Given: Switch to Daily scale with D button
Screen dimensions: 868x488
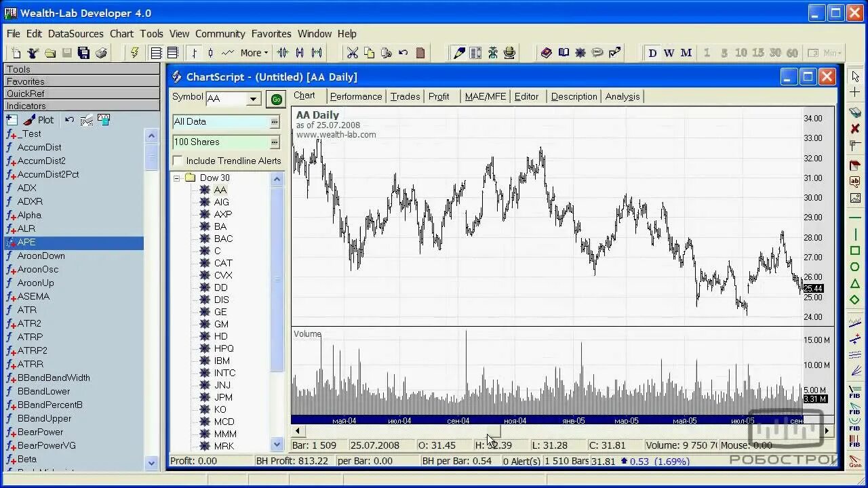Looking at the screenshot, I should [x=652, y=53].
